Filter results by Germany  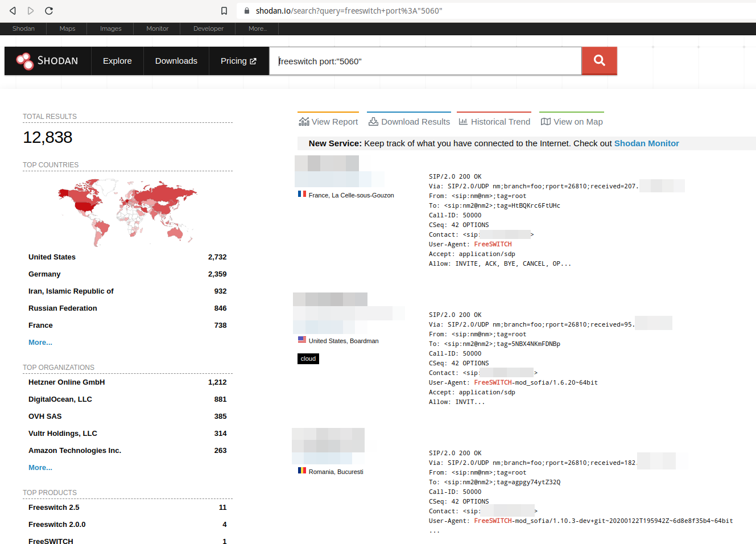(x=44, y=274)
